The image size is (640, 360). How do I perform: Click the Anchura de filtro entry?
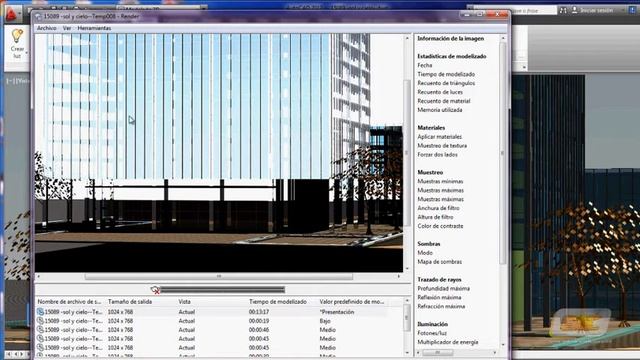pos(438,208)
